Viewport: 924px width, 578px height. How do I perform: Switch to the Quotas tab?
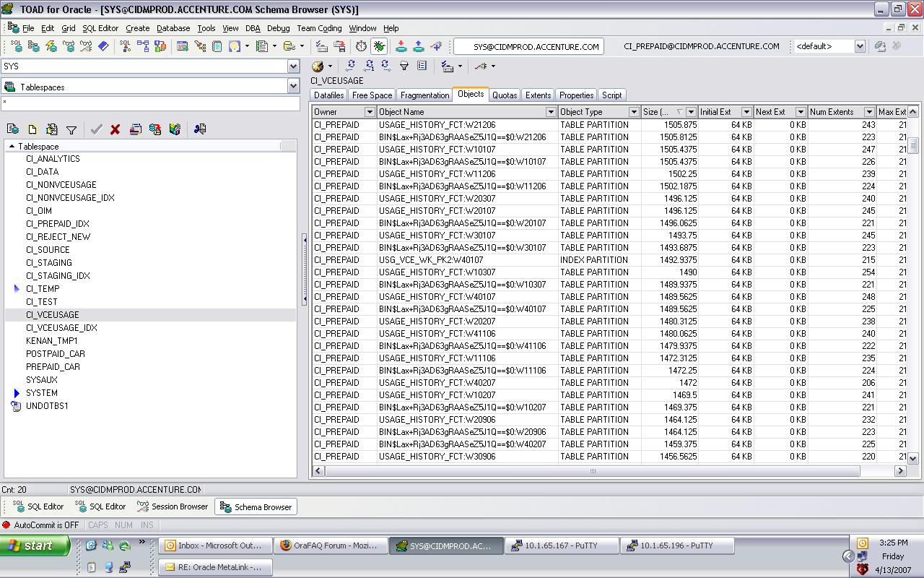pyautogui.click(x=505, y=95)
